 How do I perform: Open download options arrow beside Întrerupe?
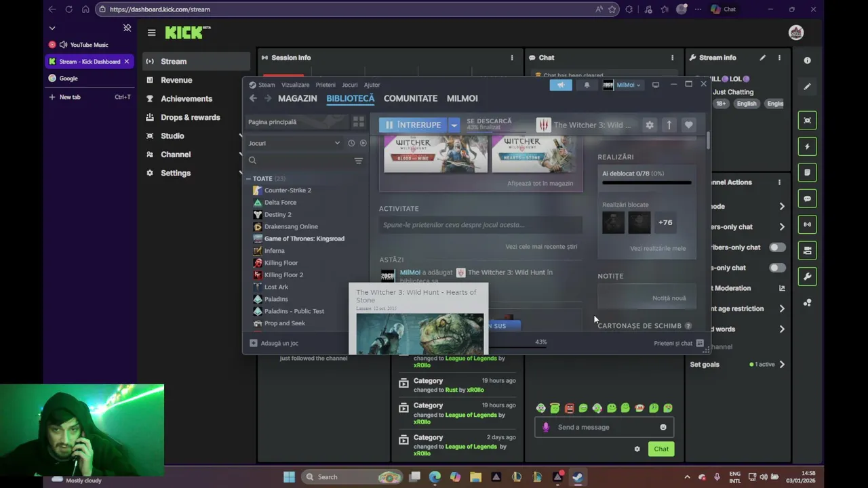[x=454, y=125]
